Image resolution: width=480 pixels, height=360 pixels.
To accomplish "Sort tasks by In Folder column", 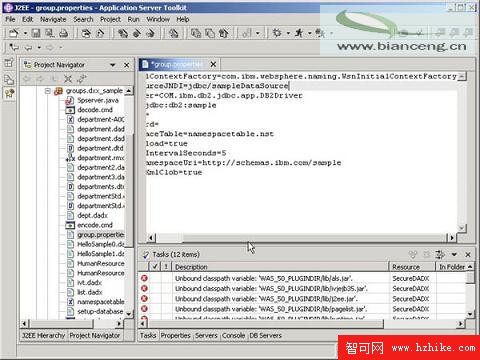I will point(452,267).
